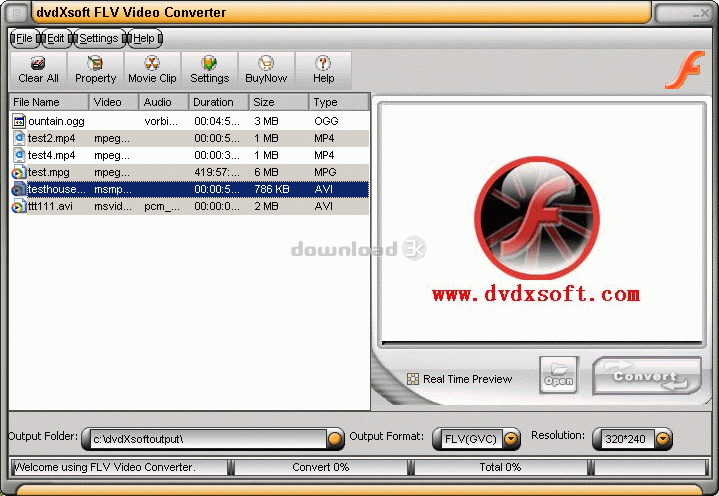Click the testhouse AVI file icon
Image resolution: width=719 pixels, height=496 pixels.
pyautogui.click(x=18, y=189)
